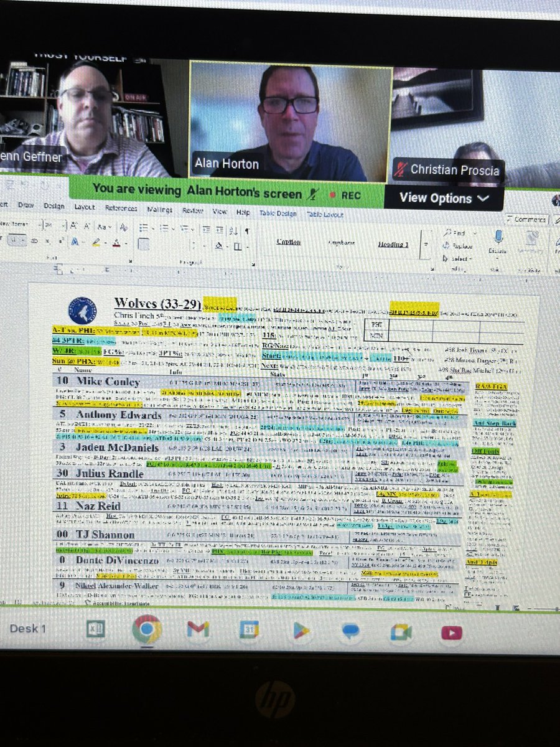Image resolution: width=560 pixels, height=747 pixels.
Task: Select Alan Horton's video tile
Action: tap(290, 121)
